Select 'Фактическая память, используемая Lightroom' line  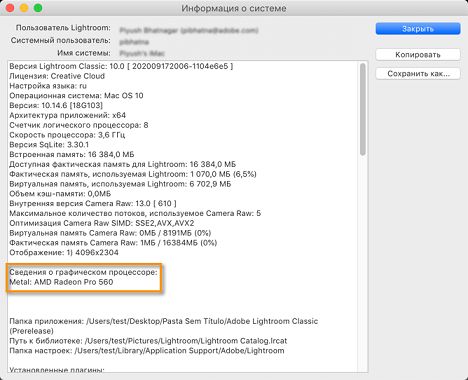[133, 174]
